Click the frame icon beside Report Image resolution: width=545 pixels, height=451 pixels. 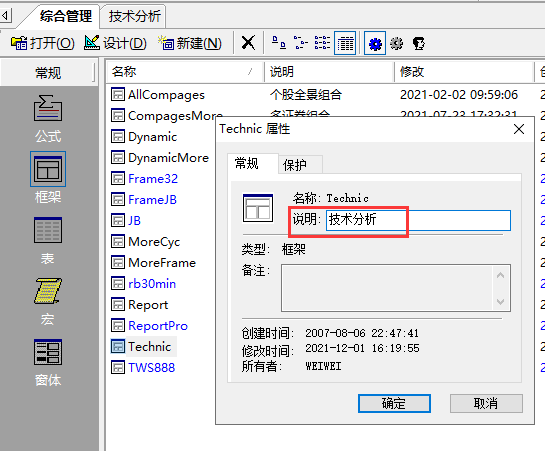(118, 304)
